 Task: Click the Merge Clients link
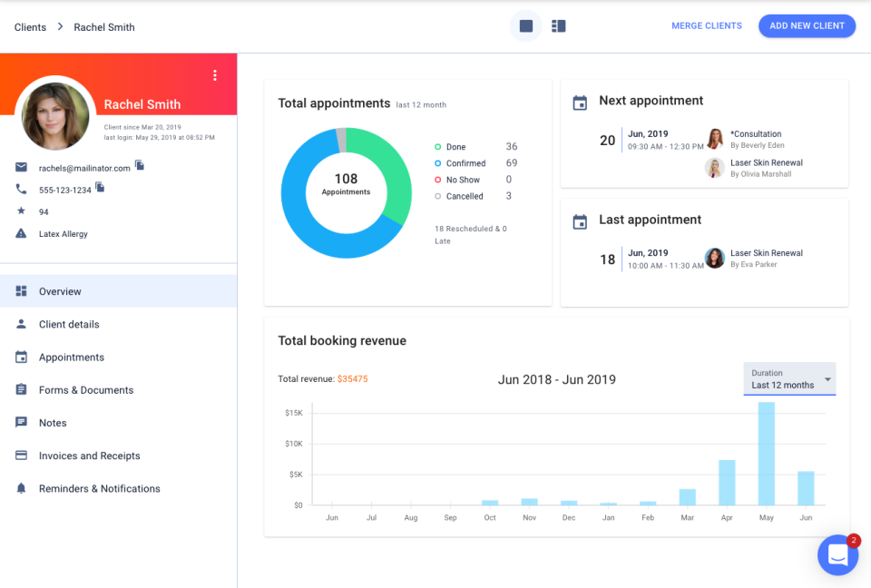706,26
